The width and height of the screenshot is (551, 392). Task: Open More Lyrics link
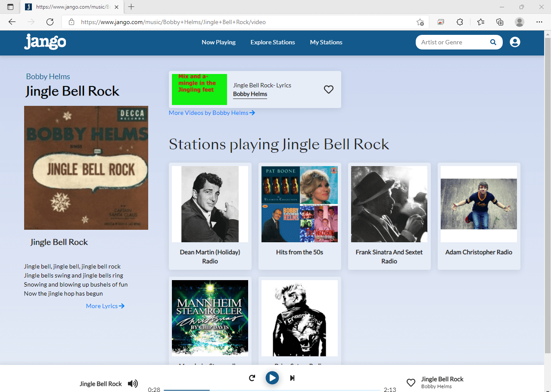(x=105, y=306)
